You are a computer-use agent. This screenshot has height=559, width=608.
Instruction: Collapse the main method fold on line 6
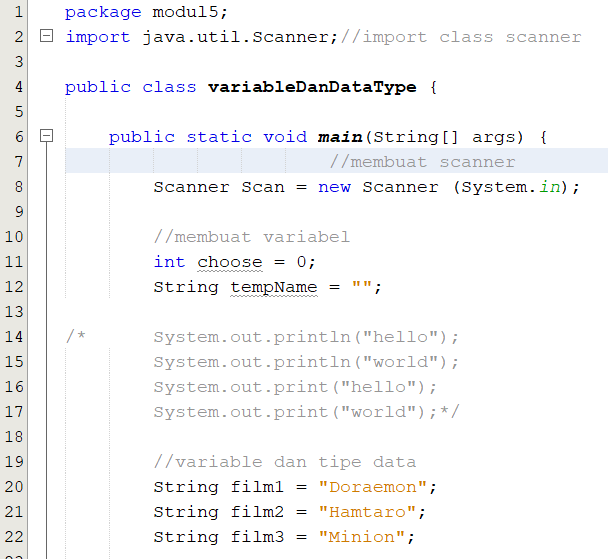point(47,136)
